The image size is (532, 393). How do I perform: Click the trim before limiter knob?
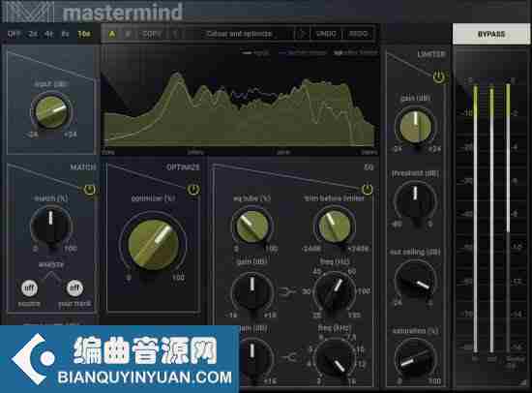point(334,226)
